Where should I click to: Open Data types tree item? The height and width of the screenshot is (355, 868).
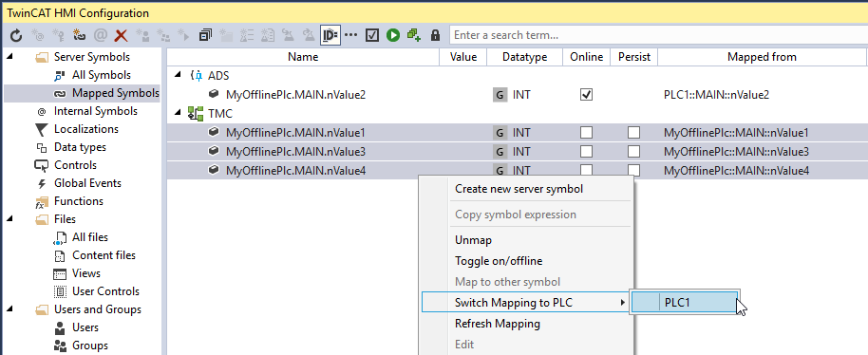point(81,147)
